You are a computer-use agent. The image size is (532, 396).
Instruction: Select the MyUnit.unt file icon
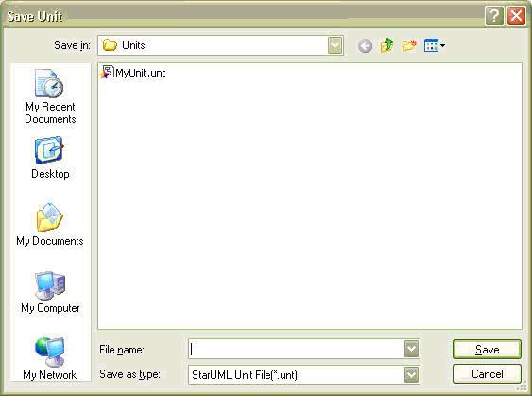point(107,72)
